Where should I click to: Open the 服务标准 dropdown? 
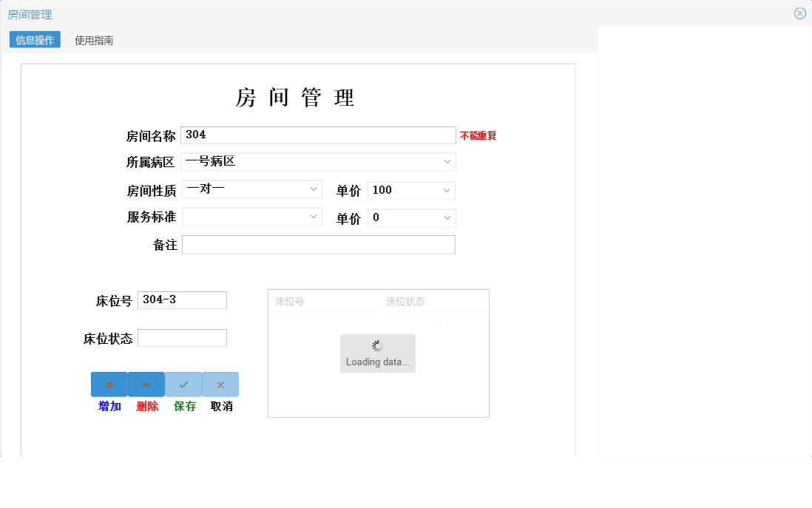(251, 216)
